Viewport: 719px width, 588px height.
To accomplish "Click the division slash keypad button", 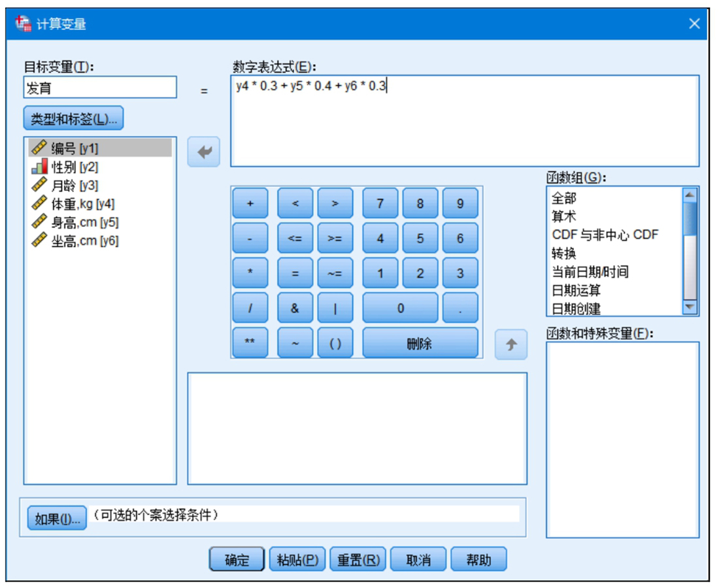I will 250,308.
